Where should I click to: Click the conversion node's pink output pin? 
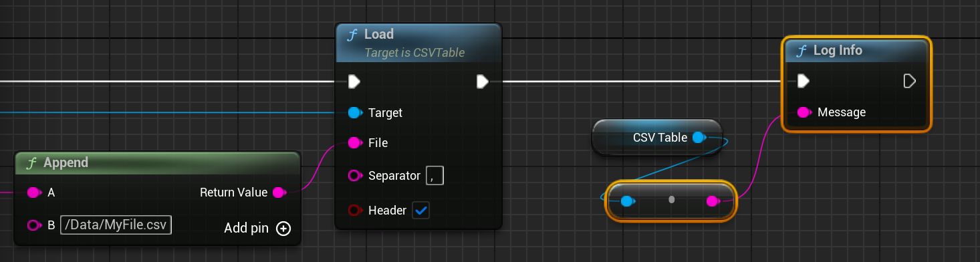(713, 201)
